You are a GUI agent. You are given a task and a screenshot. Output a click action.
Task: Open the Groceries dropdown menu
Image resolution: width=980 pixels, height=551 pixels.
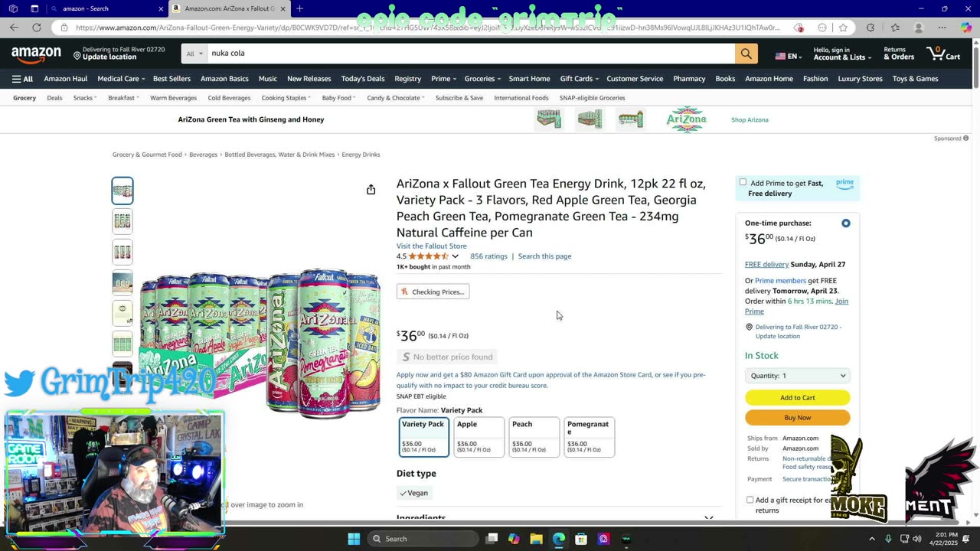(x=482, y=79)
